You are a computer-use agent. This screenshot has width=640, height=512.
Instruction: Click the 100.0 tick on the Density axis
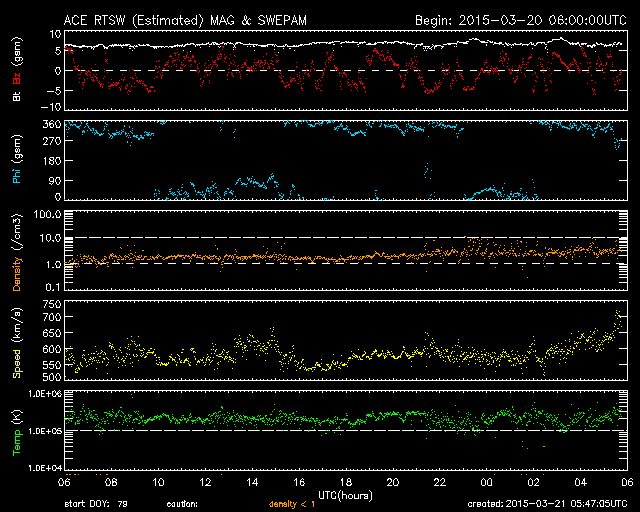click(x=44, y=215)
